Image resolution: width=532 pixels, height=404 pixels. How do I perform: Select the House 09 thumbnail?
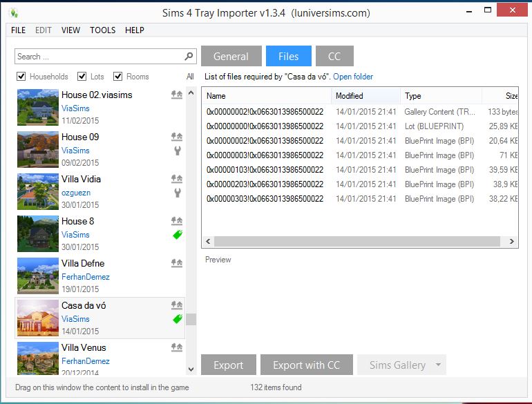[38, 149]
